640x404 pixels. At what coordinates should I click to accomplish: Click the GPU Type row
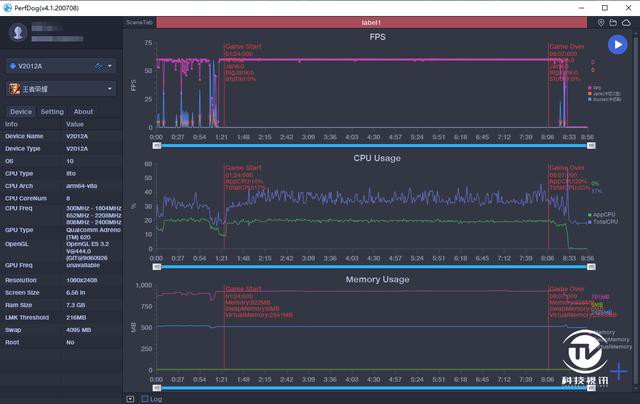click(61, 233)
